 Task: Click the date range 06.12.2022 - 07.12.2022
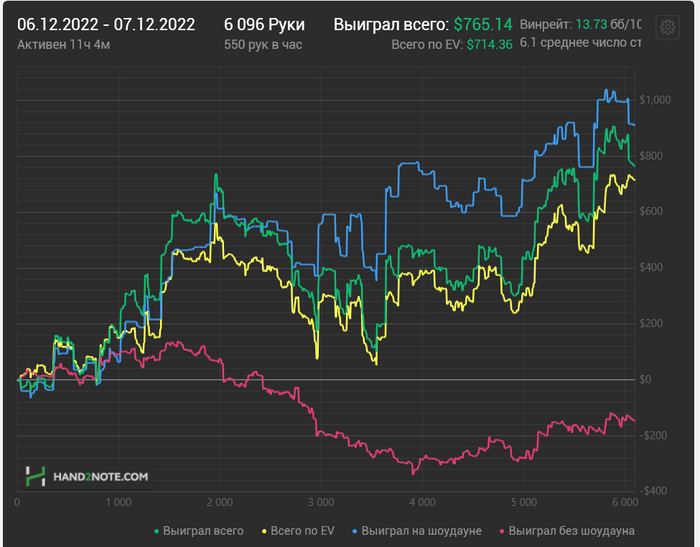106,25
